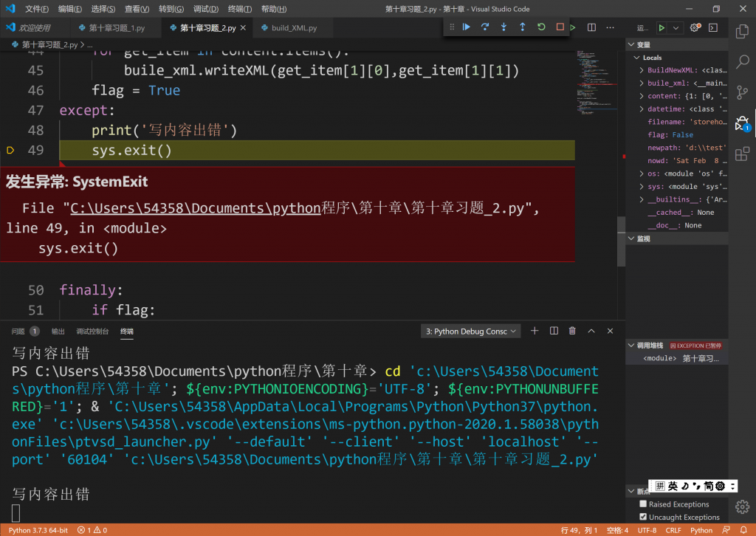Switch to the build_XML.py editor tab
Image resolution: width=756 pixels, height=536 pixels.
(294, 28)
